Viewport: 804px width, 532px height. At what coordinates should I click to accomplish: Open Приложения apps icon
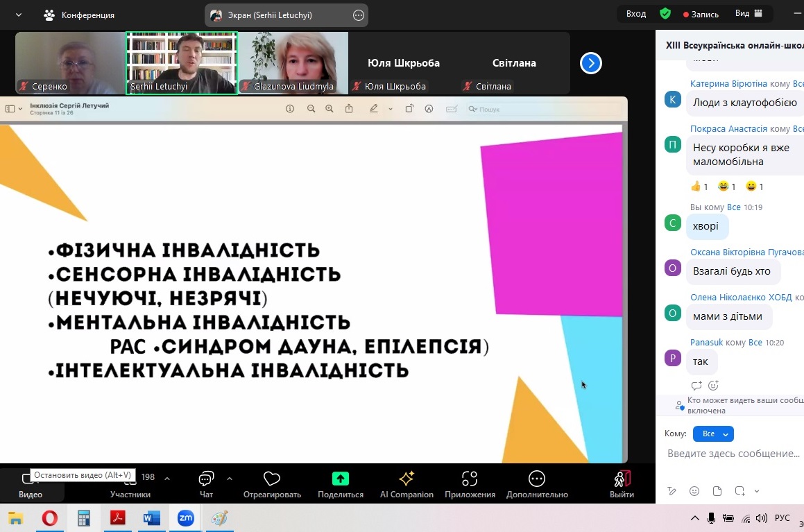coord(470,479)
